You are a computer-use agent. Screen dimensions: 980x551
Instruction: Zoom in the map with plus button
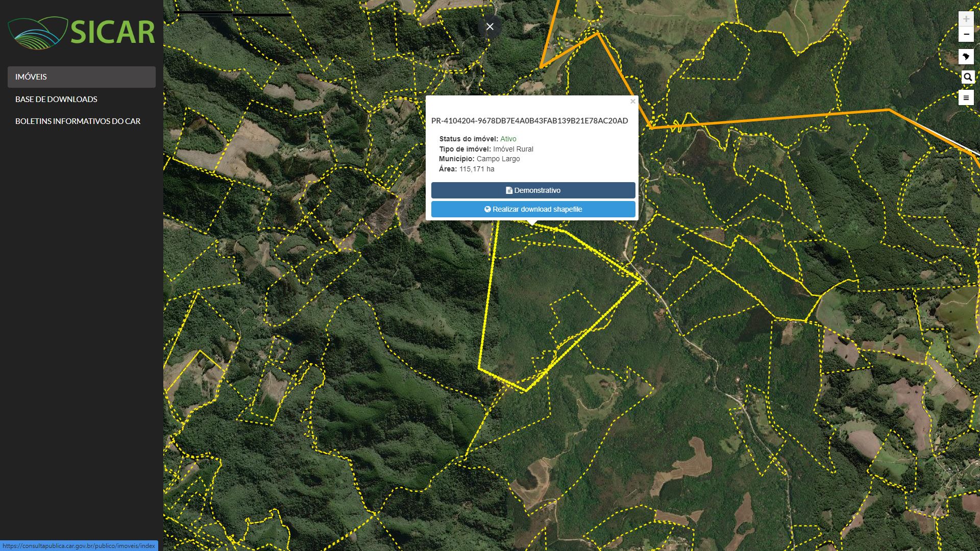pos(966,19)
